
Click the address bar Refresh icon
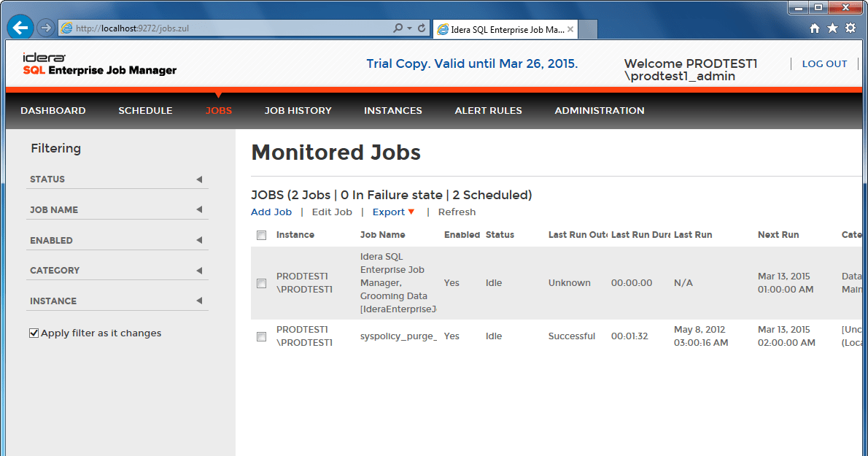pos(422,28)
